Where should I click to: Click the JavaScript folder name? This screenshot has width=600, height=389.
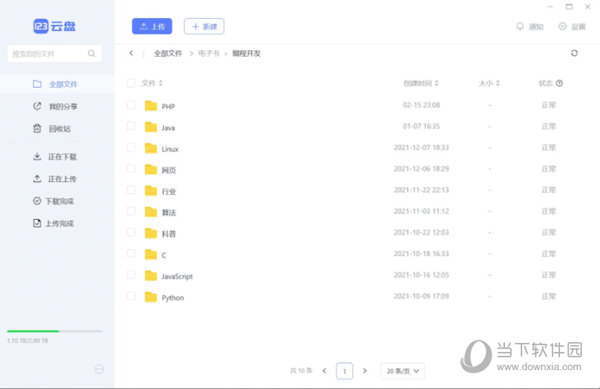tap(177, 276)
